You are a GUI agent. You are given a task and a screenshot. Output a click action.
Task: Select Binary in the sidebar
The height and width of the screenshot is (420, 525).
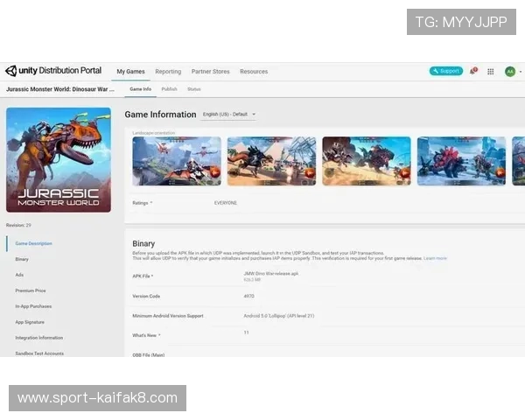(22, 259)
